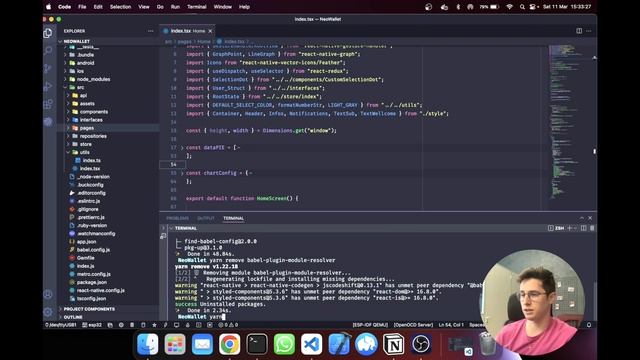The image size is (640, 360).
Task: Click the notifications bell in status bar
Action: pyautogui.click(x=589, y=325)
